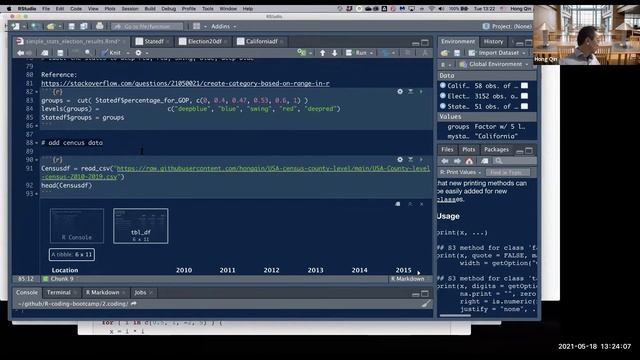This screenshot has height=360, width=640.
Task: Run all chunks above the line 90 chunk
Action: pos(411,160)
